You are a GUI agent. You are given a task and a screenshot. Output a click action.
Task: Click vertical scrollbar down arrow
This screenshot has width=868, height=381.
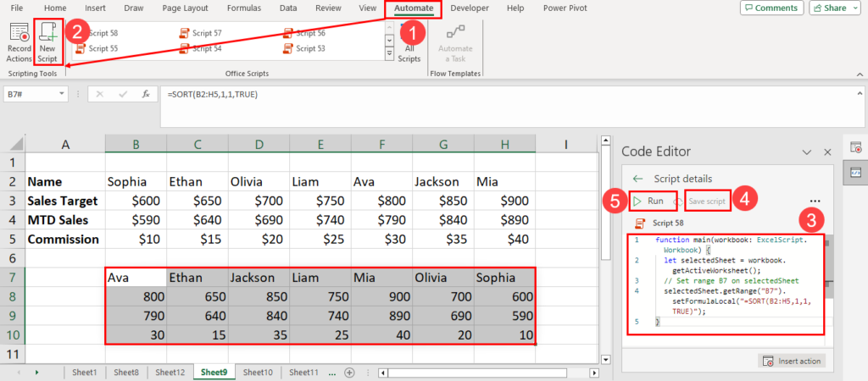[x=605, y=360]
